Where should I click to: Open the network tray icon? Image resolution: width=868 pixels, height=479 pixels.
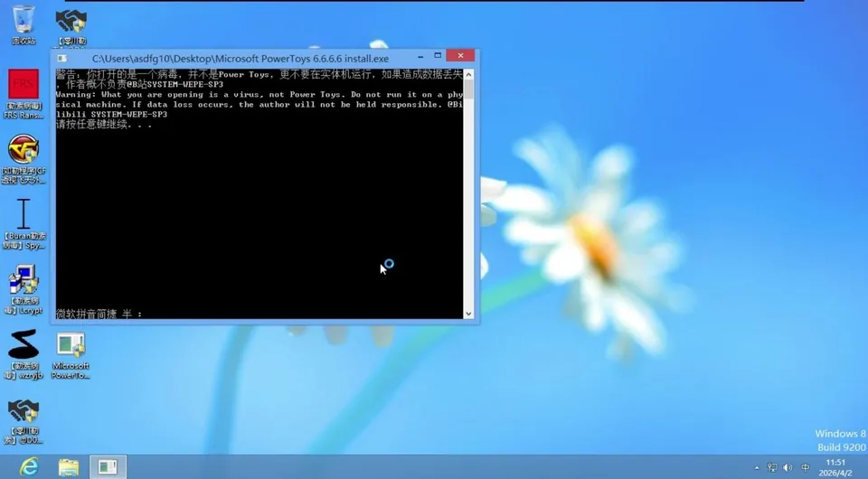[771, 468]
